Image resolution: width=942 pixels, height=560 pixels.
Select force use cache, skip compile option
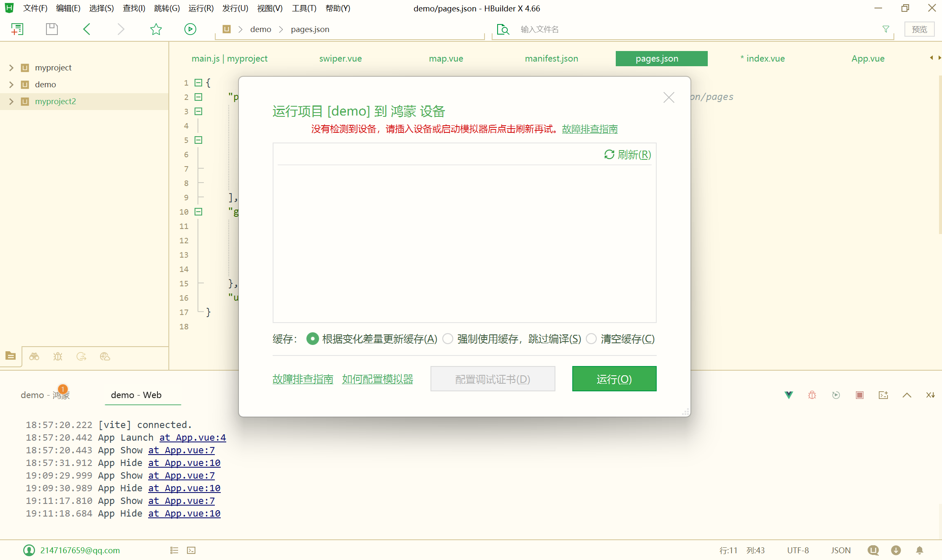[x=448, y=339]
